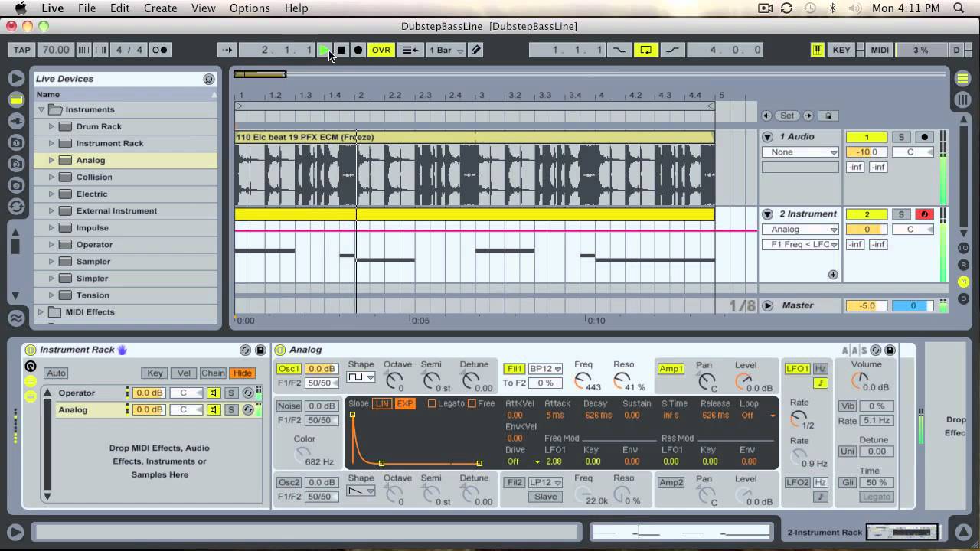Expand the Operator folder

click(x=52, y=244)
